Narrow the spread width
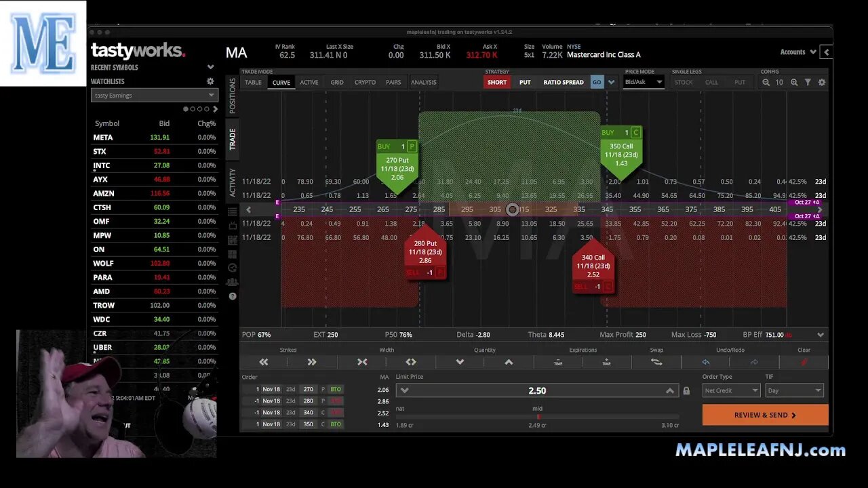Viewport: 868px width, 488px height. [362, 362]
